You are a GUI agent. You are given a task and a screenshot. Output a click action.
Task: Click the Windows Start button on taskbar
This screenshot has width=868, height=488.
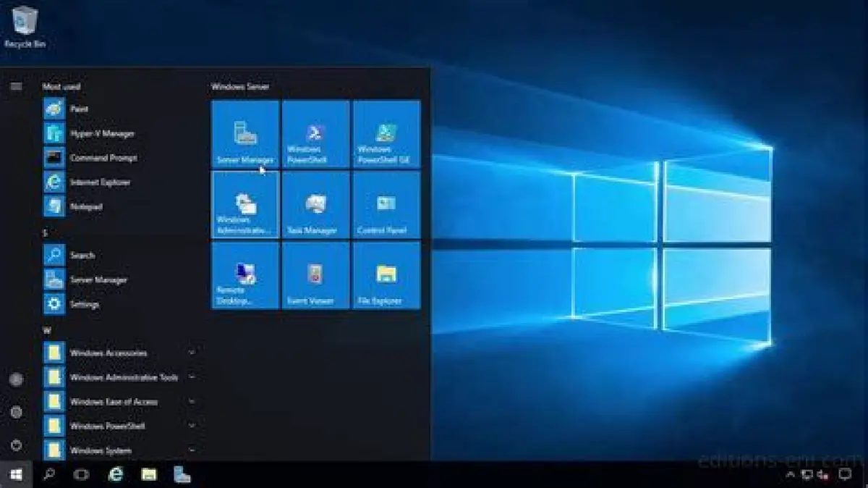(x=16, y=475)
